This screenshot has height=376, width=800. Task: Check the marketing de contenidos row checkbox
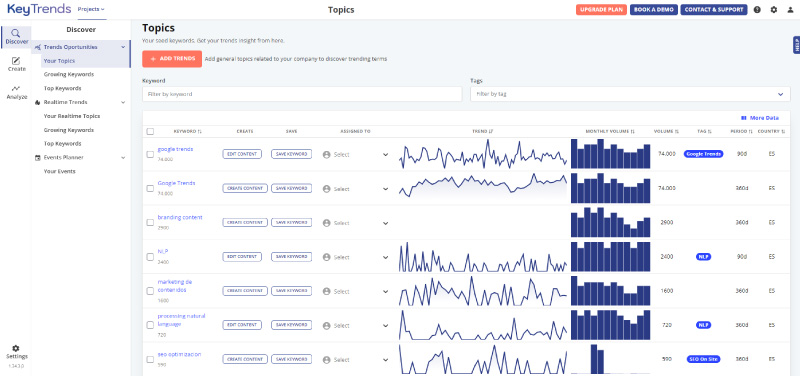(x=150, y=291)
